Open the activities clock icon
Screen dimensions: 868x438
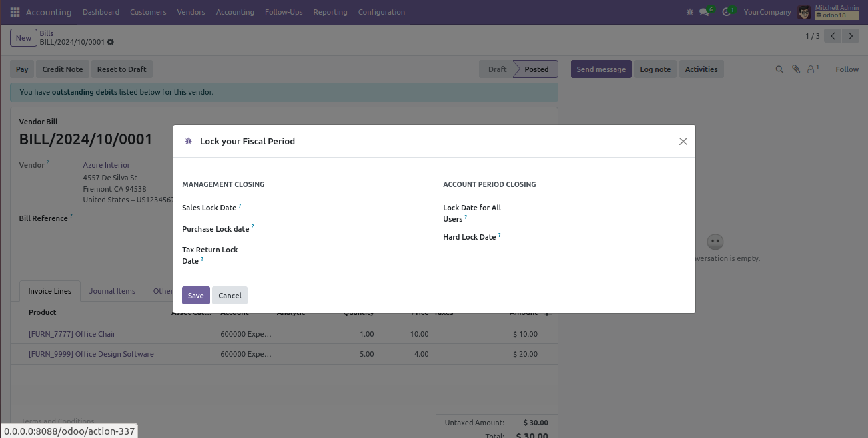point(727,12)
